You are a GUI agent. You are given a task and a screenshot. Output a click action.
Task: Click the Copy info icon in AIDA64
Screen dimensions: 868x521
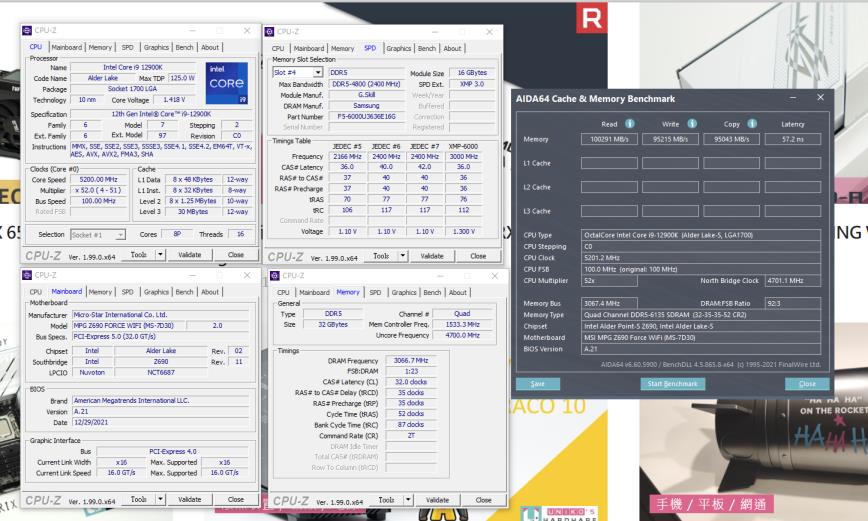coord(752,123)
